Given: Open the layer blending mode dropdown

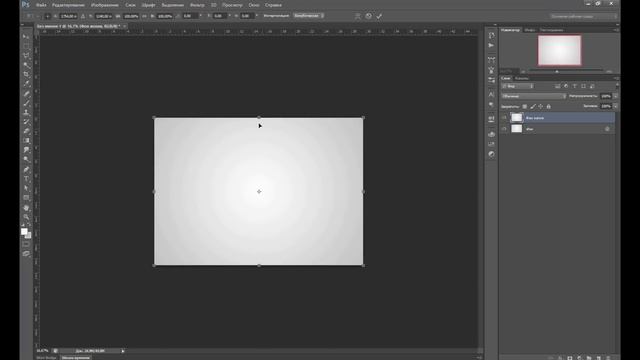Looking at the screenshot, I should coord(533,96).
